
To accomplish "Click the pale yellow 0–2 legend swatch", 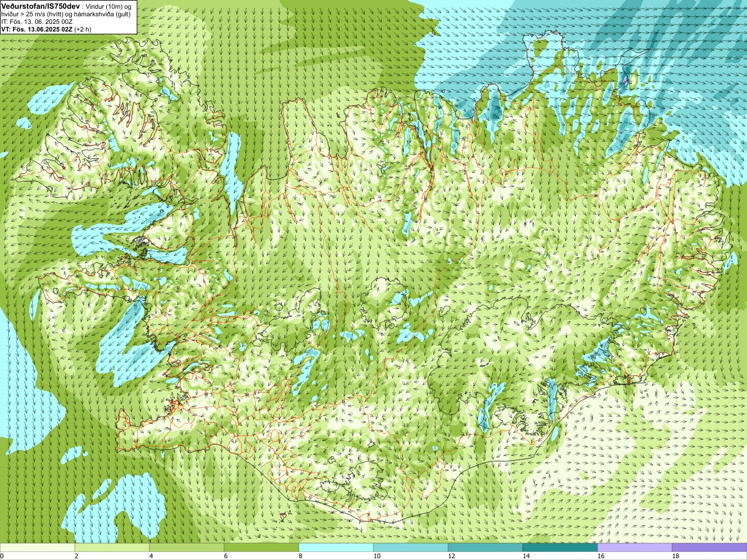I will coord(37,548).
